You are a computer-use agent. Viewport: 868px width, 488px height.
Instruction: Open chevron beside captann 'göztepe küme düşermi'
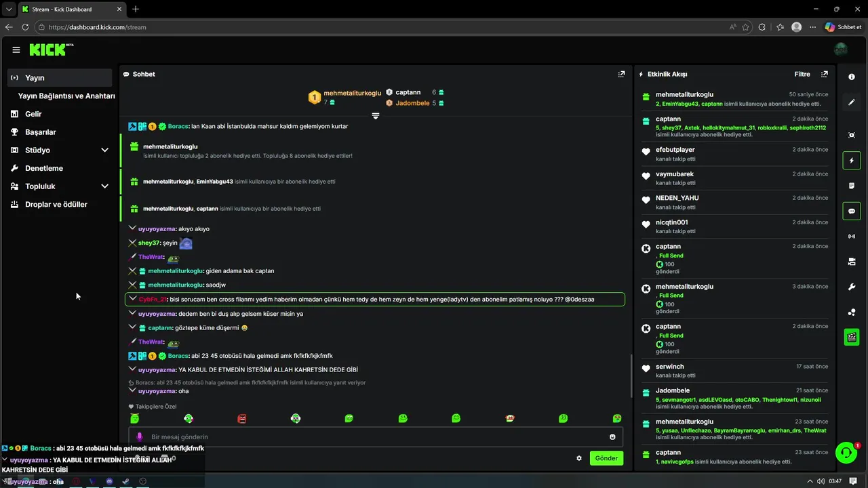(132, 327)
